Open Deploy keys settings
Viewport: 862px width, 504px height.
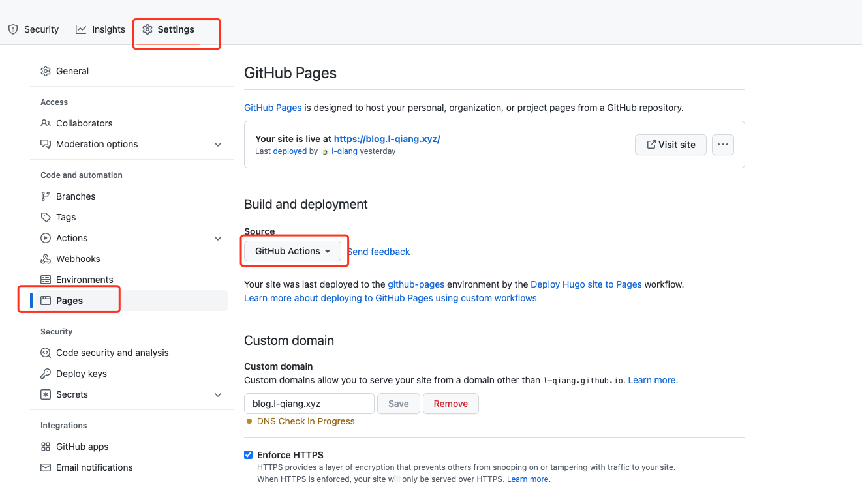click(x=129, y=374)
